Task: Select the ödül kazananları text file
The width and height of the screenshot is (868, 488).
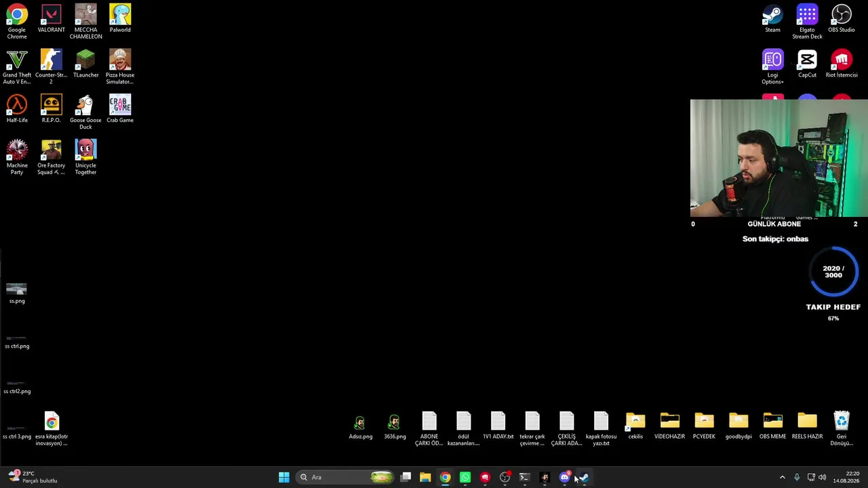Action: pyautogui.click(x=464, y=429)
